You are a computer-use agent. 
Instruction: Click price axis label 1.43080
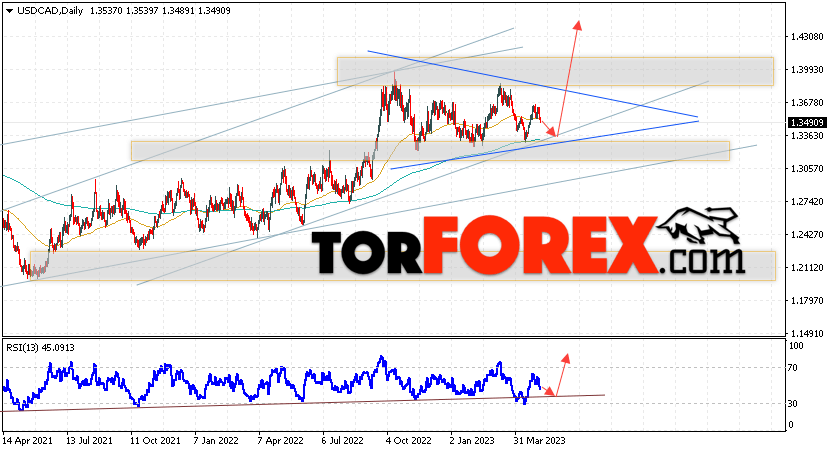pyautogui.click(x=807, y=37)
